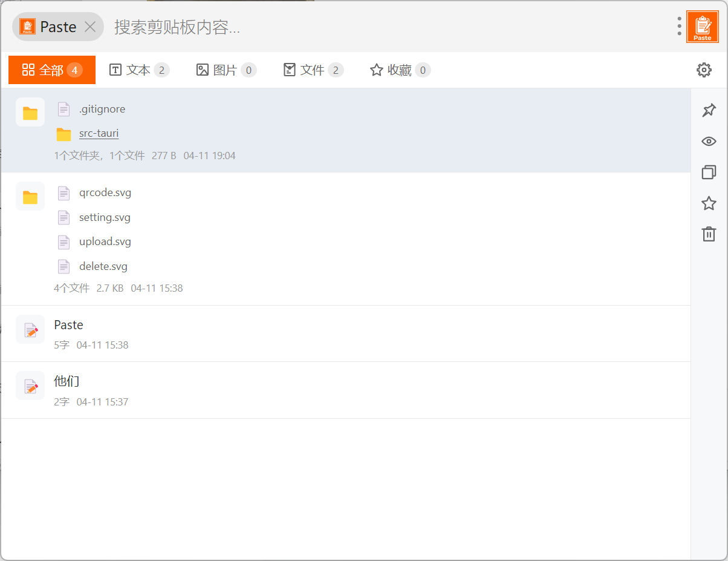Open the src-tauri folder link
The image size is (728, 561).
click(99, 133)
